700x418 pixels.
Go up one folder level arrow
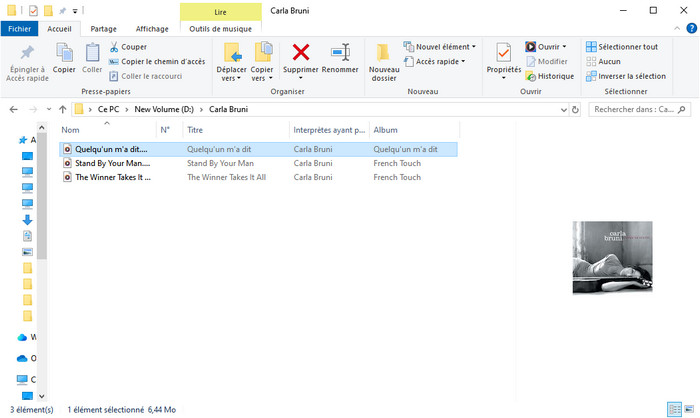(x=62, y=109)
